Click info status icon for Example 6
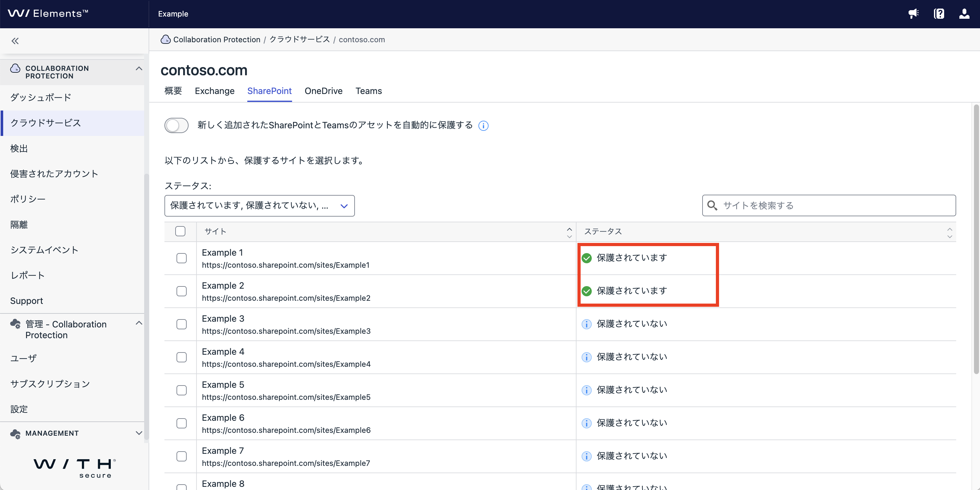Screen dimensions: 980x490 (587, 423)
